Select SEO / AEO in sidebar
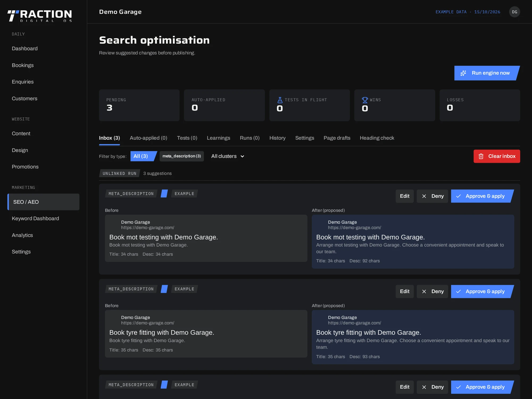Image resolution: width=532 pixels, height=399 pixels. click(43, 202)
